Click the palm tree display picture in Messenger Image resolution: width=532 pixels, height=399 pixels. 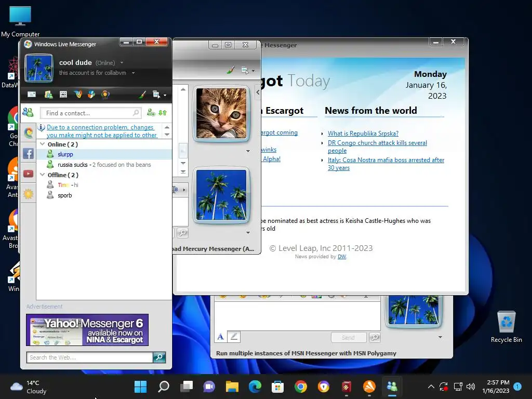pyautogui.click(x=39, y=68)
